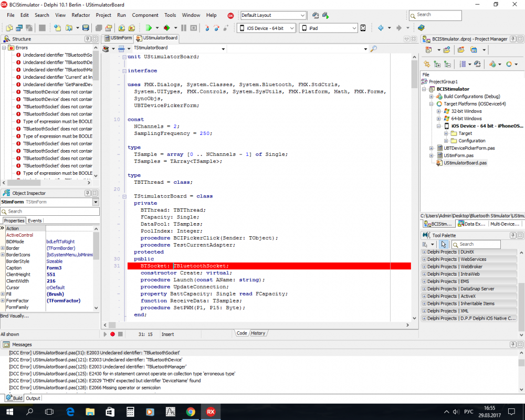Click the Step Over debug icon

click(x=217, y=28)
